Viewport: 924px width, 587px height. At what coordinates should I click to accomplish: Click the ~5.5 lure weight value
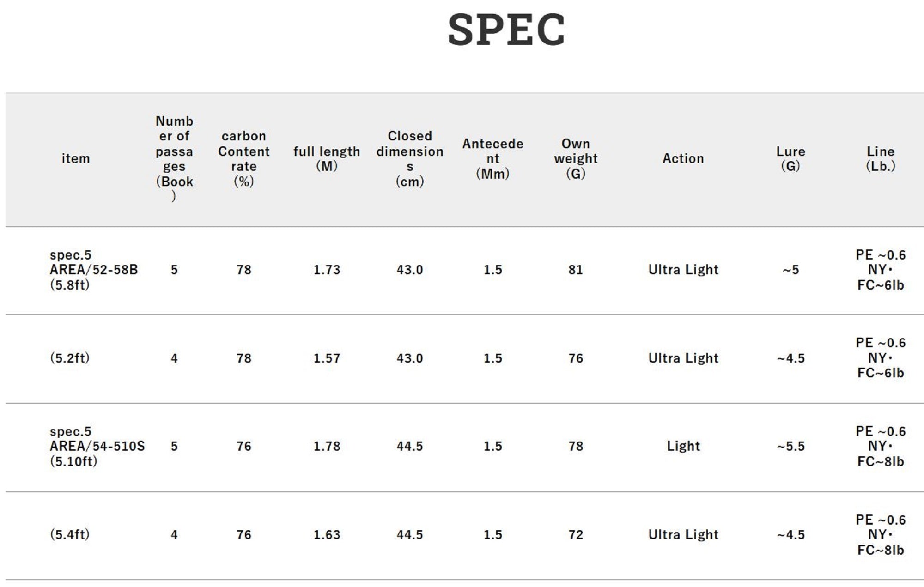pyautogui.click(x=790, y=446)
